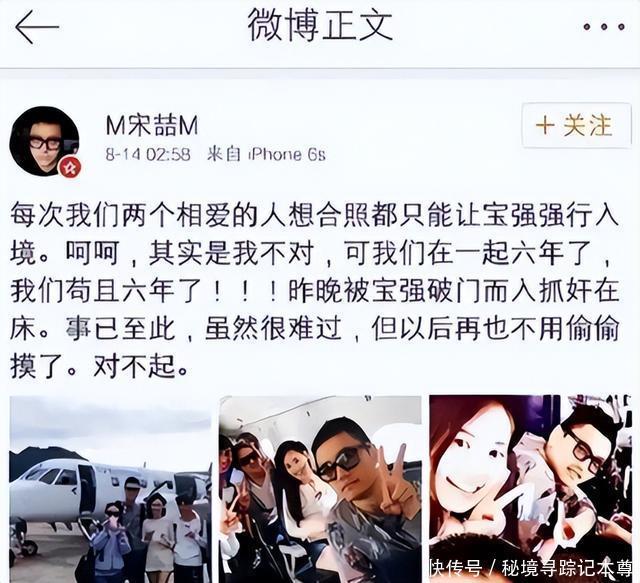Image resolution: width=640 pixels, height=583 pixels.
Task: Open the M宋喆M username link
Action: pos(152,125)
